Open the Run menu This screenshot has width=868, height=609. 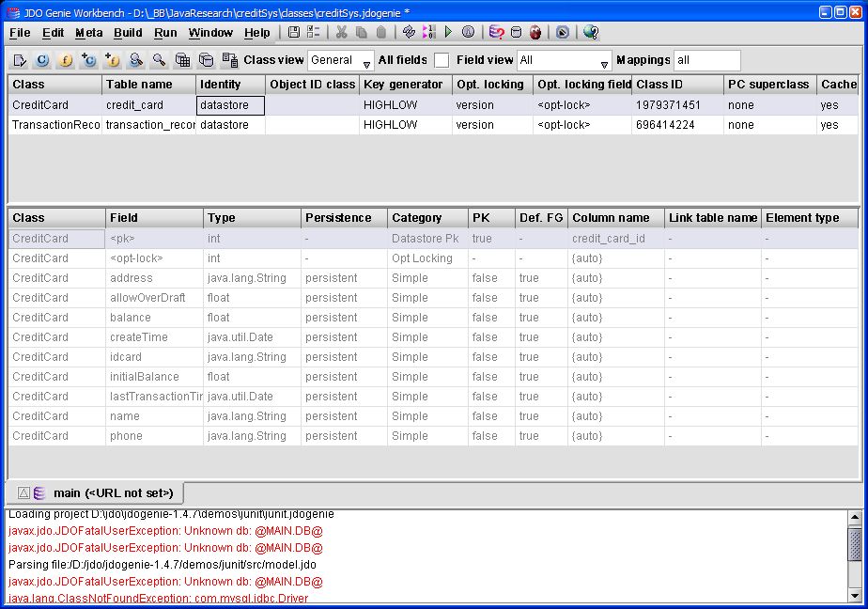coord(165,33)
